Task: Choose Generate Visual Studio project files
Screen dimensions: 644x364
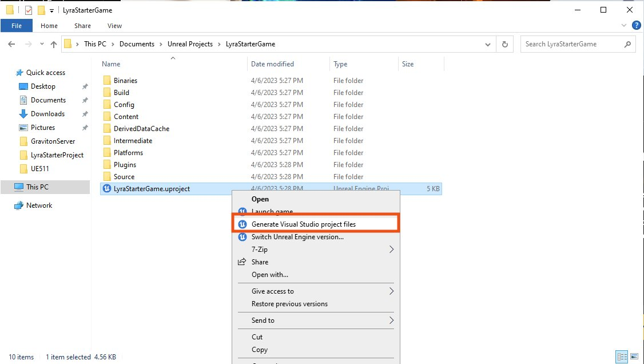Action: click(316, 224)
